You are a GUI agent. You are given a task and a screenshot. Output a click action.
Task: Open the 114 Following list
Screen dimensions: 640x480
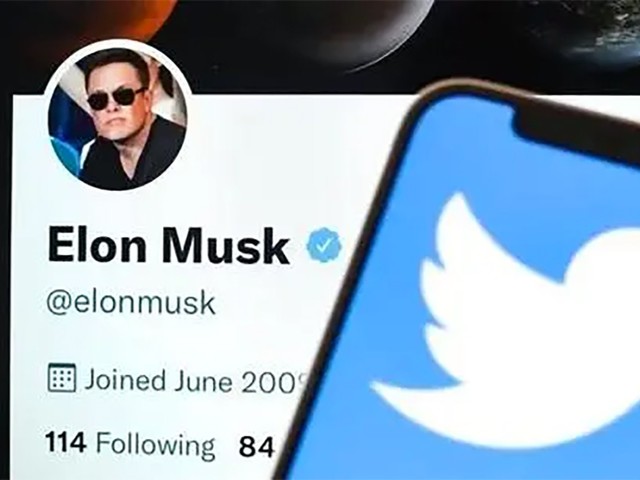(x=129, y=443)
